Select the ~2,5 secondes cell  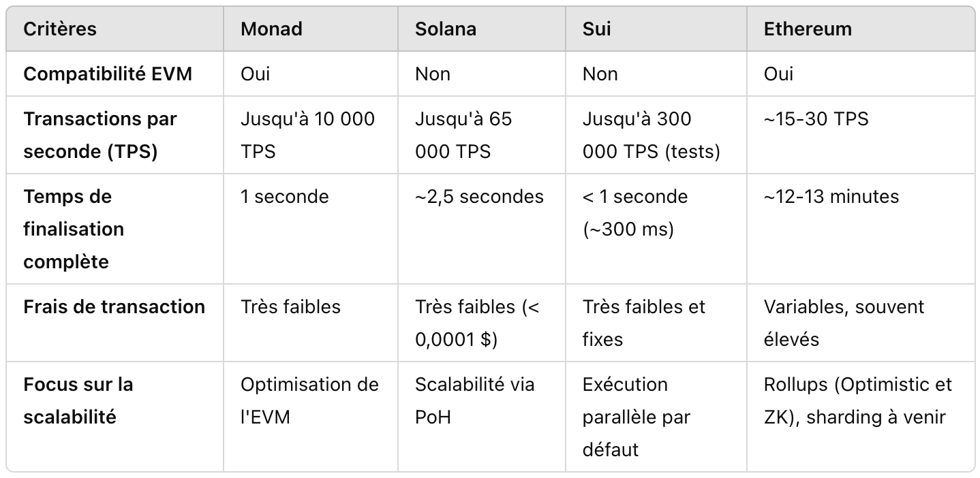479,197
